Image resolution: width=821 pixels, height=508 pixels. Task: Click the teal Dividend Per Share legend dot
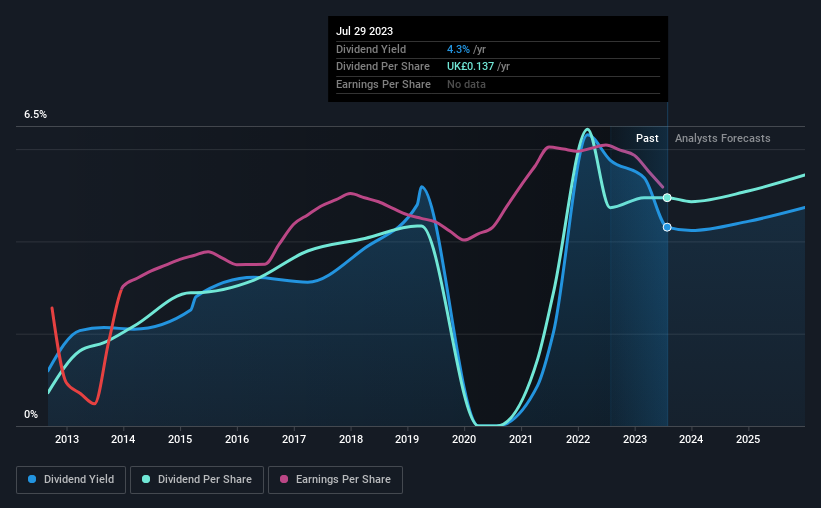pyautogui.click(x=146, y=479)
